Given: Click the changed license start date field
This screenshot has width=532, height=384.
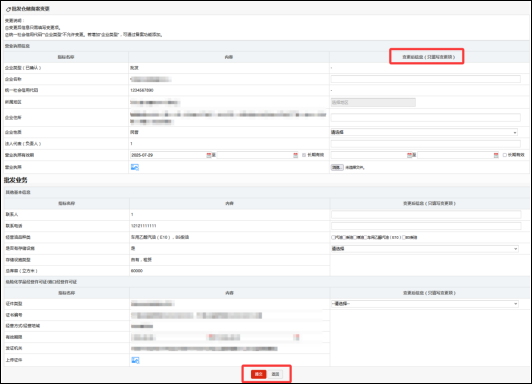Looking at the screenshot, I should [369, 155].
